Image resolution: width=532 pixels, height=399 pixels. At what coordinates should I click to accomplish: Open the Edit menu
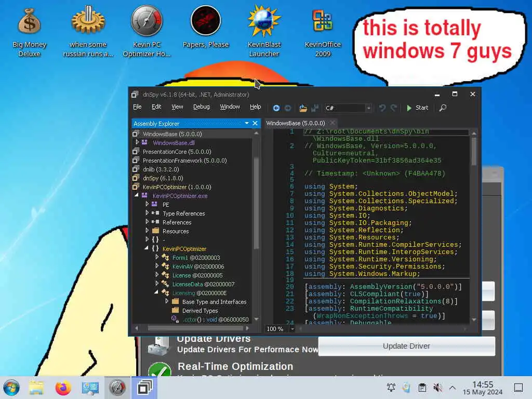[156, 107]
